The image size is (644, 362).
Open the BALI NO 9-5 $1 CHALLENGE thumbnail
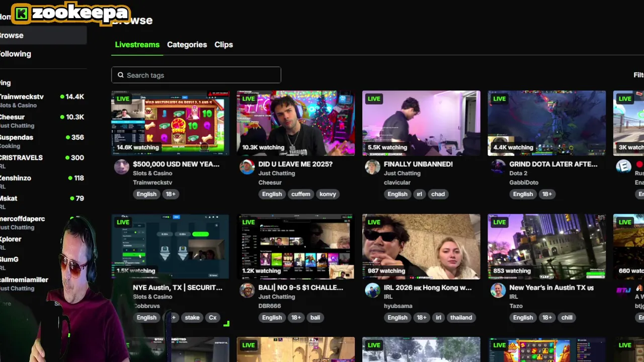point(295,246)
